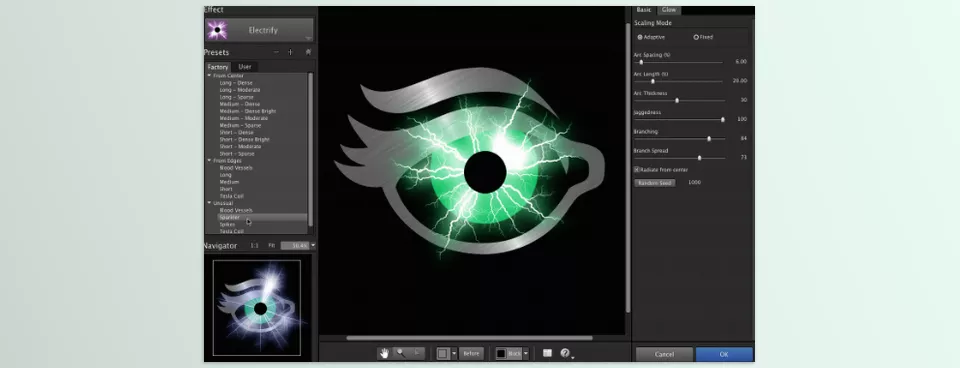Select the Long – Dense preset
The height and width of the screenshot is (368, 960).
point(236,83)
